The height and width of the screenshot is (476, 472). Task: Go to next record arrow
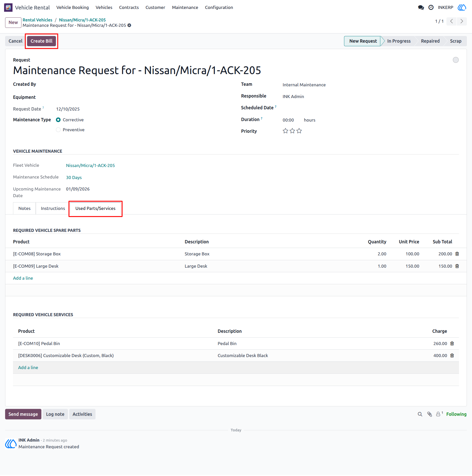pyautogui.click(x=462, y=21)
